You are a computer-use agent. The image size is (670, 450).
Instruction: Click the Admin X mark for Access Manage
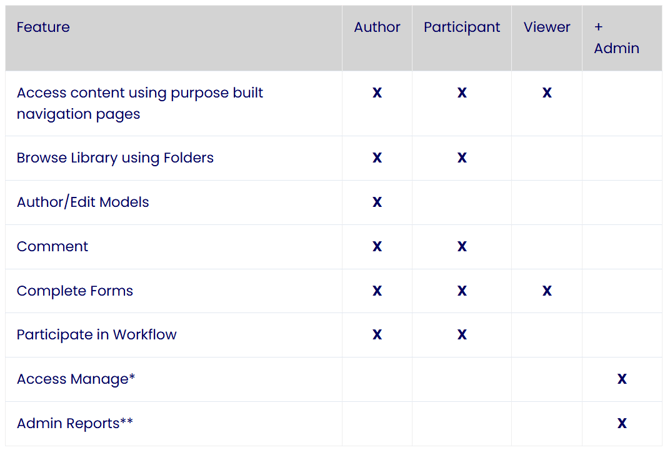pyautogui.click(x=622, y=379)
